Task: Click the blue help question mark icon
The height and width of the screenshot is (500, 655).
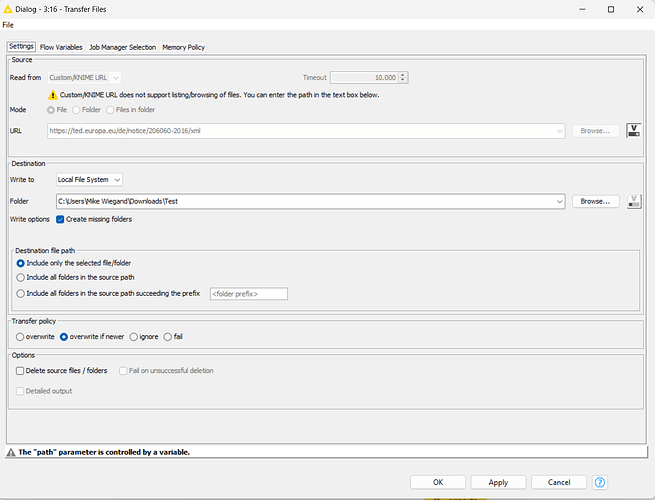Action: tap(600, 482)
